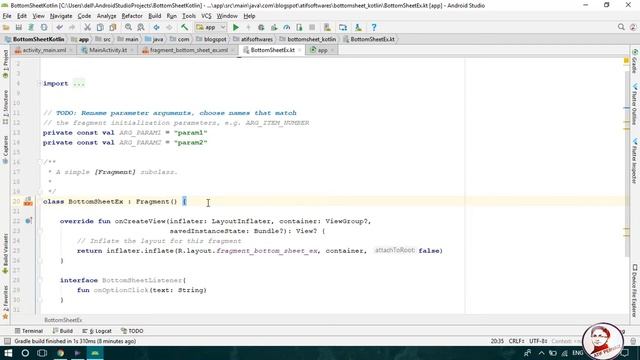Viewport: 640px width, 360px height.
Task: Toggle the Favorites side panel
Action: (x=5, y=302)
